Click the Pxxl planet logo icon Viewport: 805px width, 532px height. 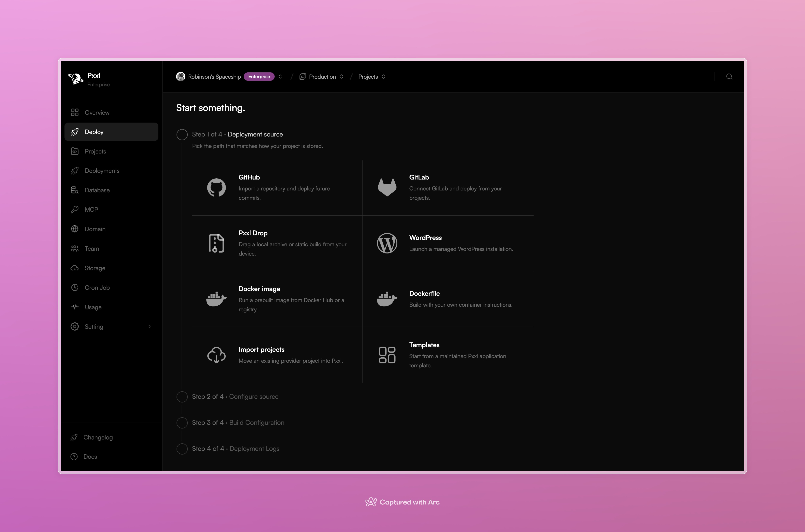click(x=76, y=79)
